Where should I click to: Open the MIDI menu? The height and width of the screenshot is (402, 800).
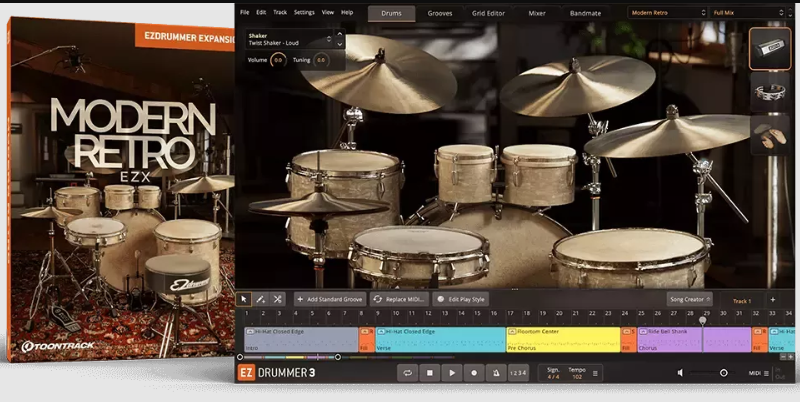(759, 373)
